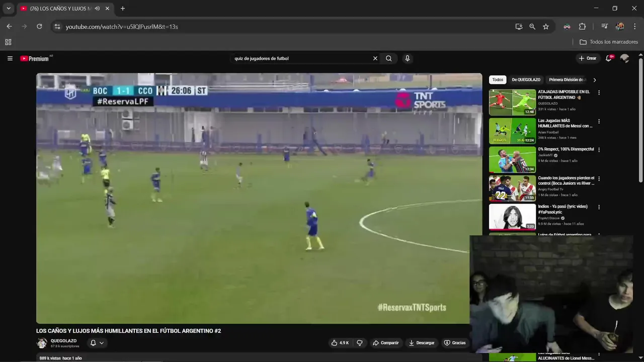Dislike the video with thumbs down

tap(360, 343)
